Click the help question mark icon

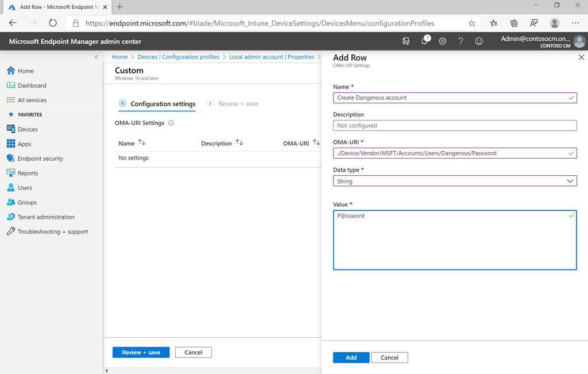click(461, 41)
